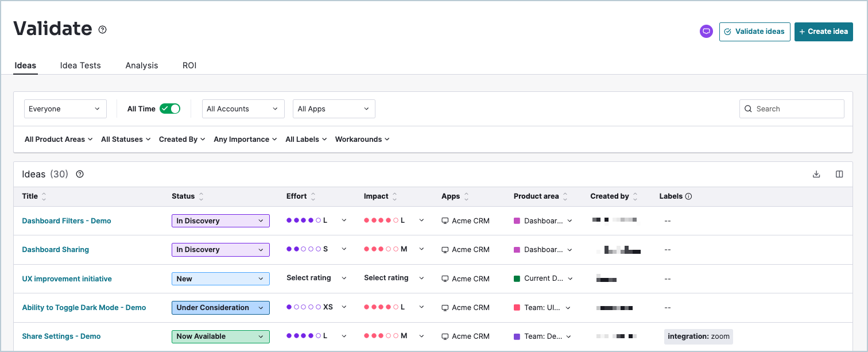Screen dimensions: 868x352
Task: Change status of Dashboard Sharing
Action: (220, 250)
